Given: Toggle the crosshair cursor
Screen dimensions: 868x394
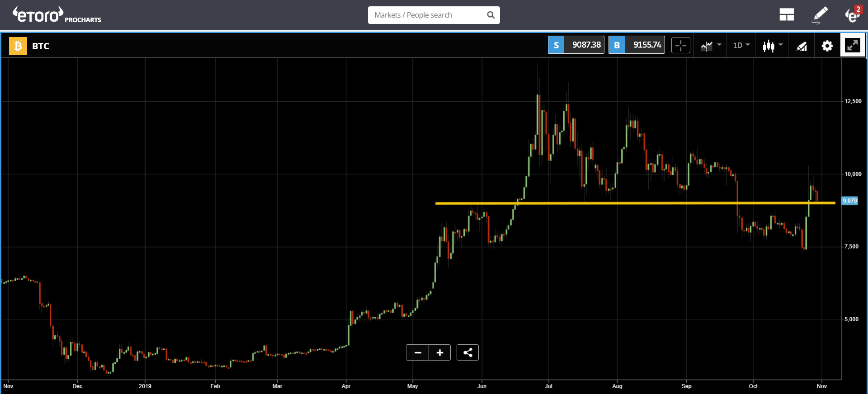Looking at the screenshot, I should point(680,45).
